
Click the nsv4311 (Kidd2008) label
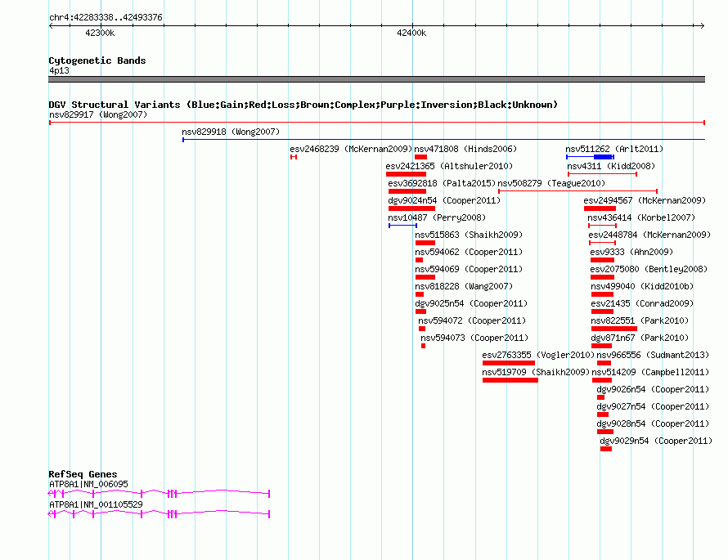click(x=611, y=166)
